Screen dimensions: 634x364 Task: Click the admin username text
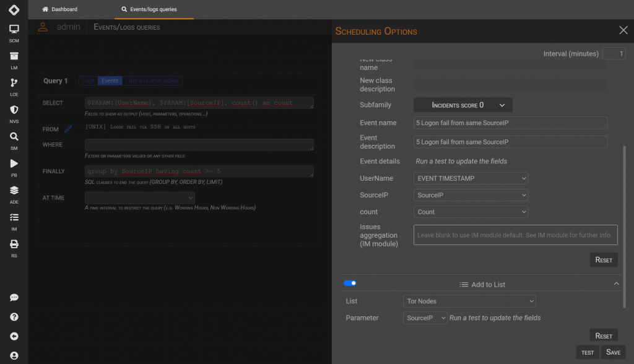[68, 27]
